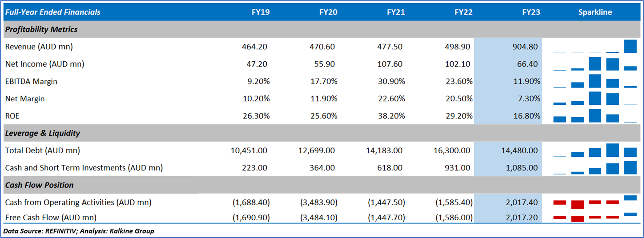Click the FY20 Free Cash Flow value
644x238 pixels.
coord(319,217)
